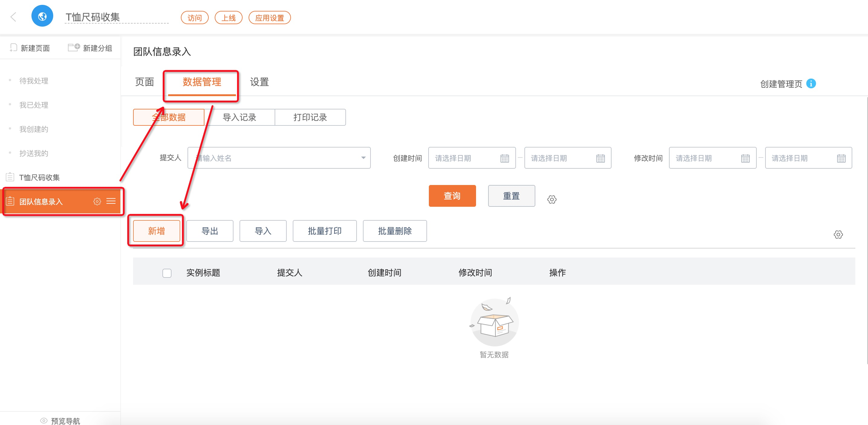Screen dimensions: 868x425
Task: Click the orange 查询 button
Action: pos(452,196)
